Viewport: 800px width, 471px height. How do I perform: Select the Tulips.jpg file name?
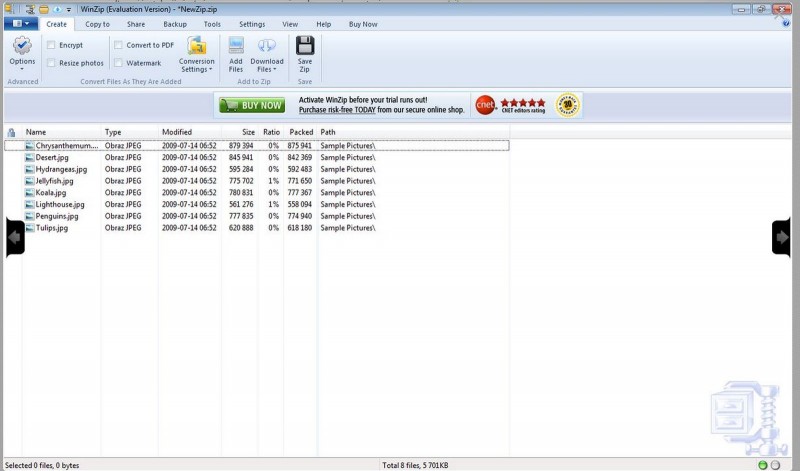(x=52, y=228)
